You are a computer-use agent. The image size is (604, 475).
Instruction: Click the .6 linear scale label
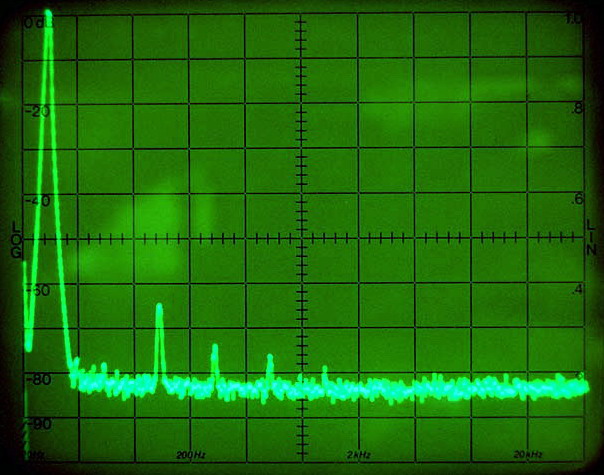pyautogui.click(x=576, y=199)
